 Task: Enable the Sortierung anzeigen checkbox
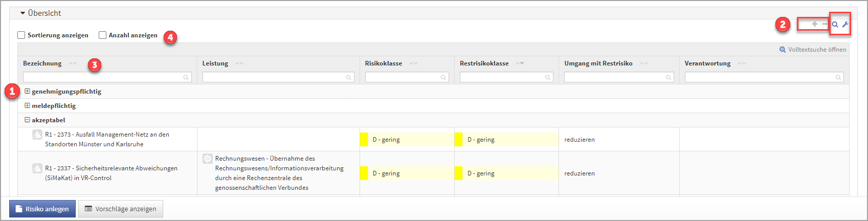coord(21,35)
